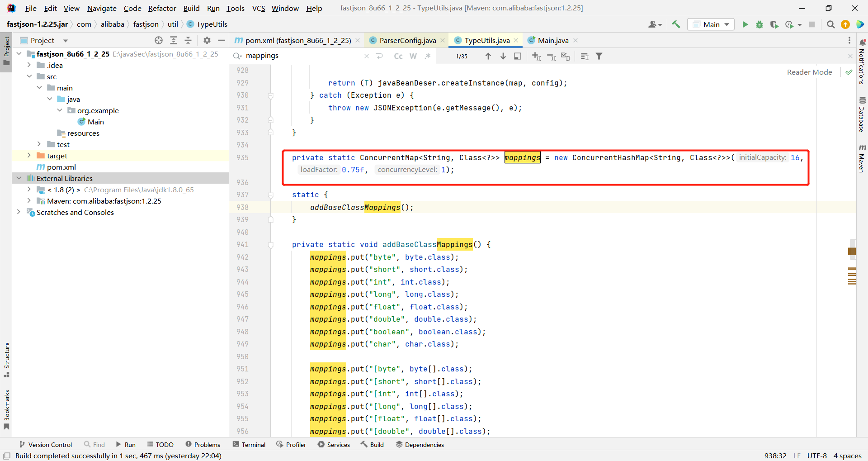868x461 pixels.
Task: Collapse External Libraries node
Action: point(19,178)
